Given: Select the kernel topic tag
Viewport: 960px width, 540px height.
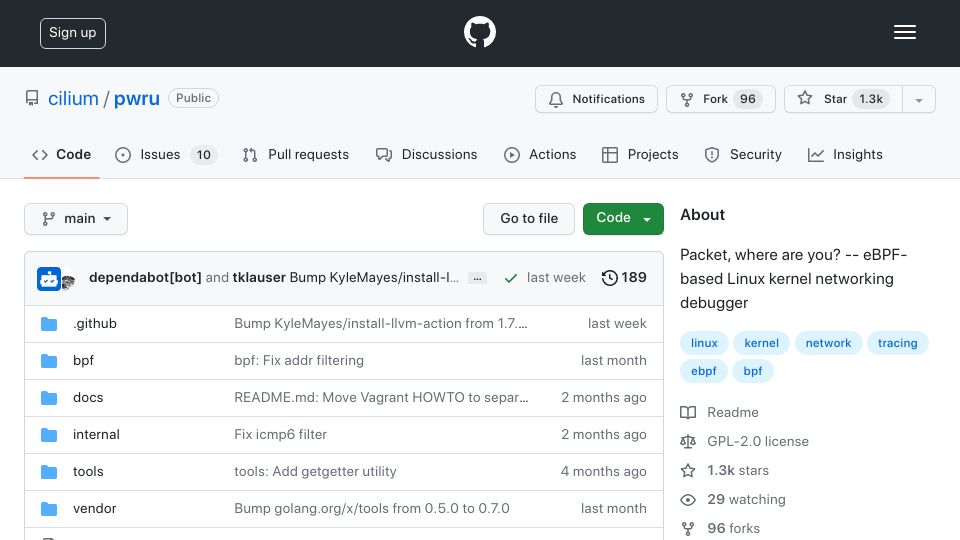Looking at the screenshot, I should (762, 343).
